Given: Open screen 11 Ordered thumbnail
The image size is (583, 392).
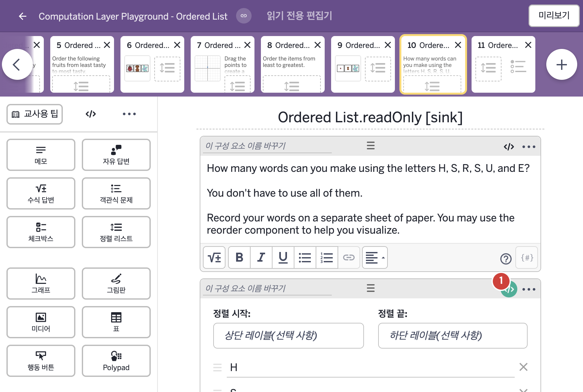Looking at the screenshot, I should (x=503, y=64).
